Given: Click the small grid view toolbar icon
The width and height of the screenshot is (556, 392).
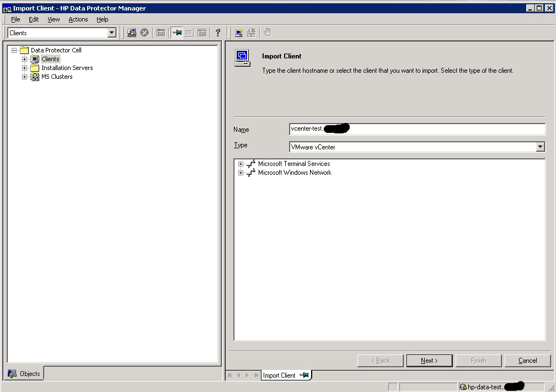Looking at the screenshot, I should [189, 33].
